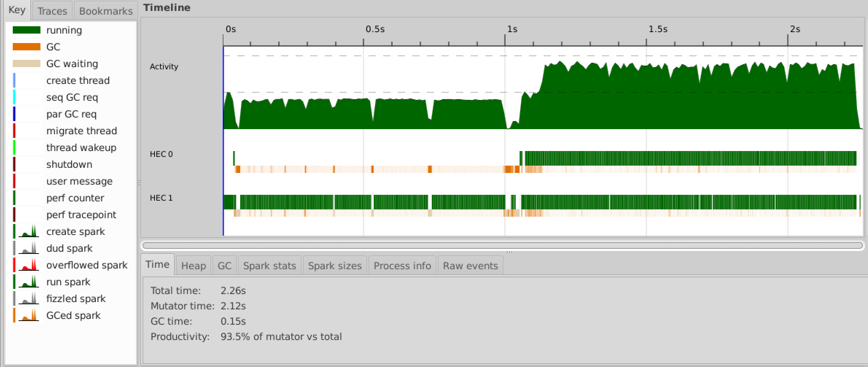Open the Raw events tab
This screenshot has height=367, width=868.
point(470,266)
